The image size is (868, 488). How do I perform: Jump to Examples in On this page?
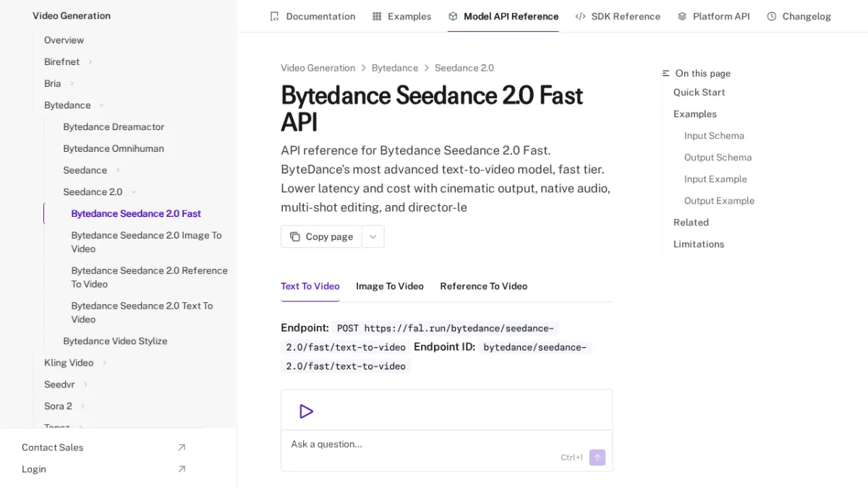click(x=695, y=114)
